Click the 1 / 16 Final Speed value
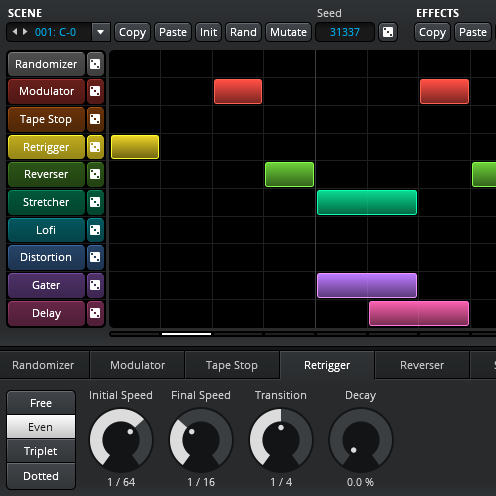Screen dimensions: 496x496 click(x=201, y=482)
